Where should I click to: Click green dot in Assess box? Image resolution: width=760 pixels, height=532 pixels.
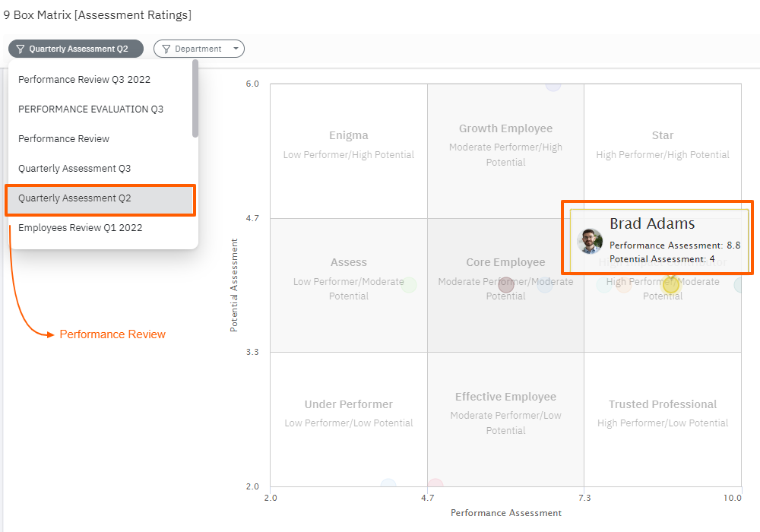(x=409, y=285)
